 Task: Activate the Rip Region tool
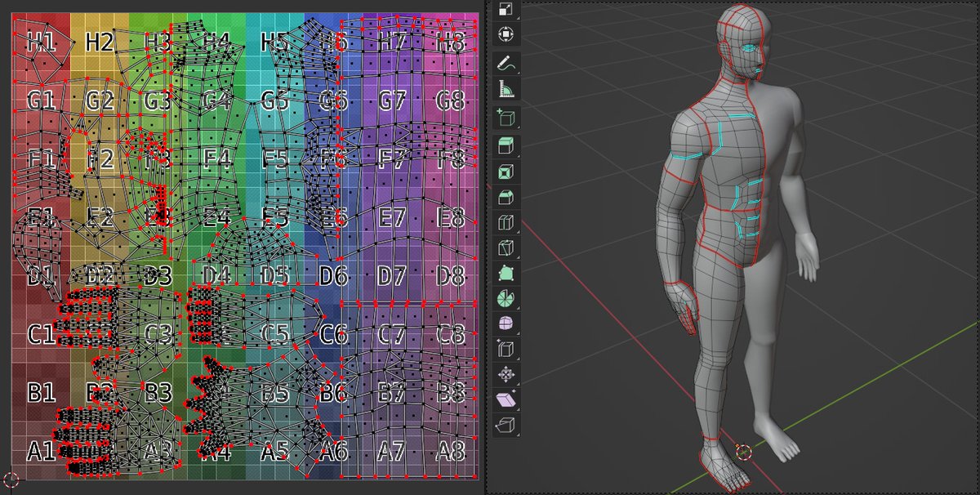point(506,426)
